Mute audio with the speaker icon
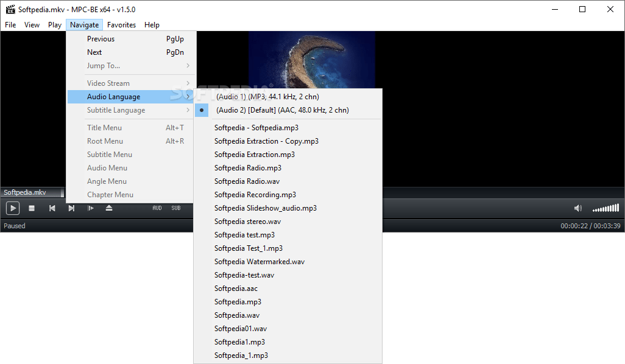This screenshot has height=364, width=625. click(577, 208)
